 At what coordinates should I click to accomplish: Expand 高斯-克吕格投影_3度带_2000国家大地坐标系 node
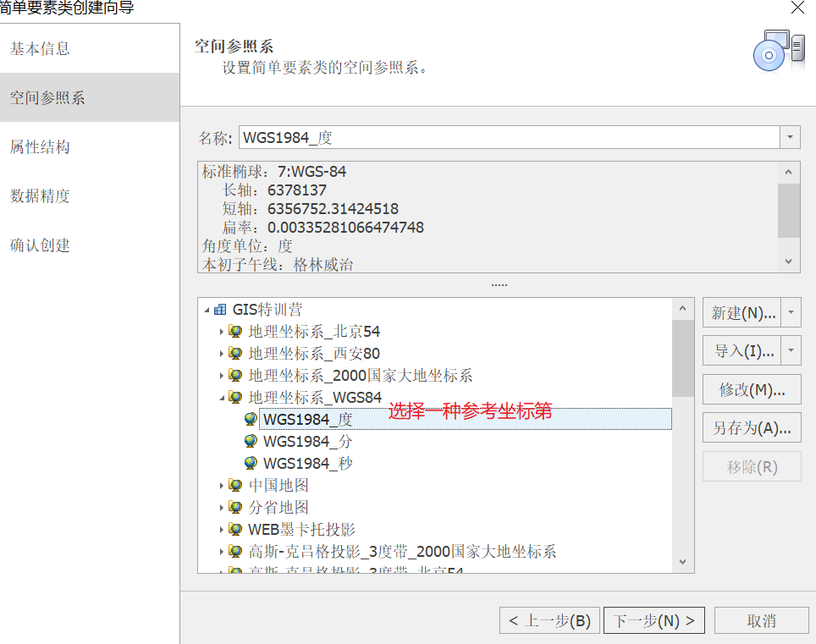click(x=221, y=552)
